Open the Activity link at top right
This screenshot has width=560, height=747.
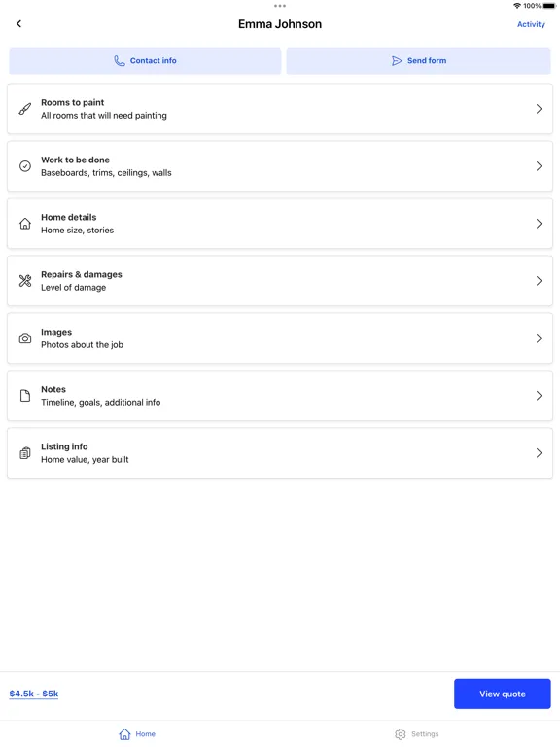click(x=531, y=24)
